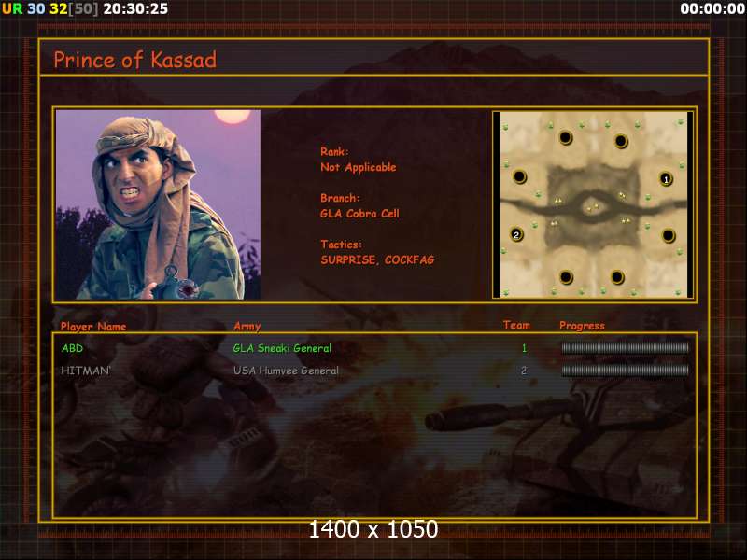Click the Prince of Kassad title
Screen dimensions: 747x560
tap(134, 60)
